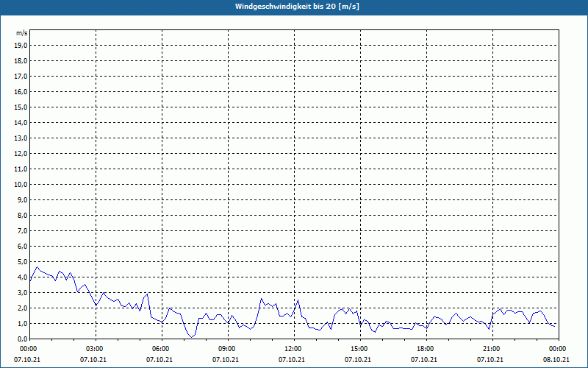Click the 10,0 y-axis label
The width and height of the screenshot is (588, 368).
21,185
